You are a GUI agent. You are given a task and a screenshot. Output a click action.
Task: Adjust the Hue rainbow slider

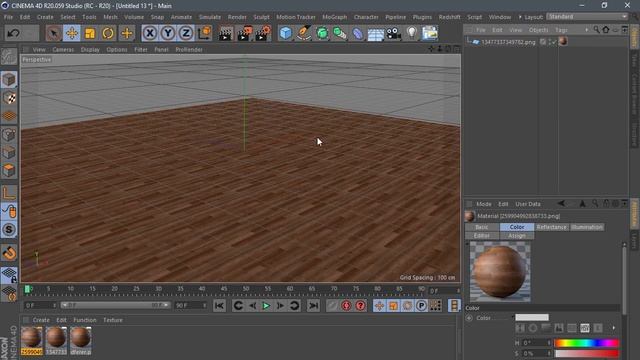point(587,343)
